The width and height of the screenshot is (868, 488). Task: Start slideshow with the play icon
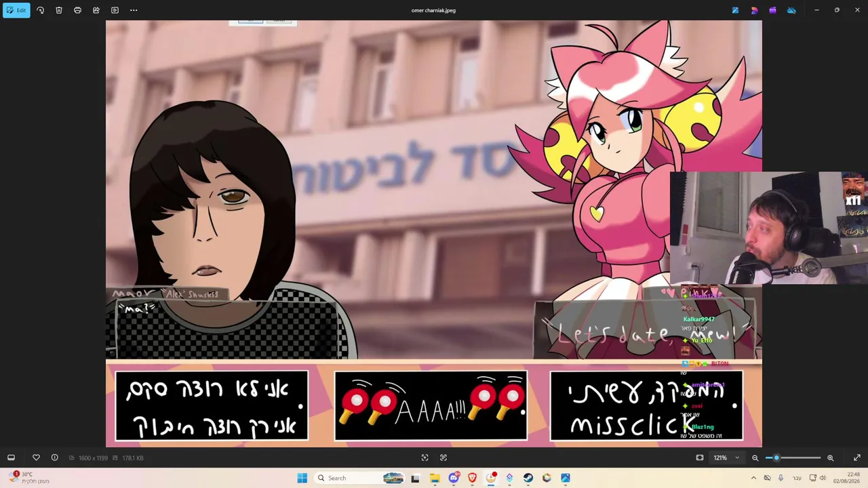click(x=115, y=10)
